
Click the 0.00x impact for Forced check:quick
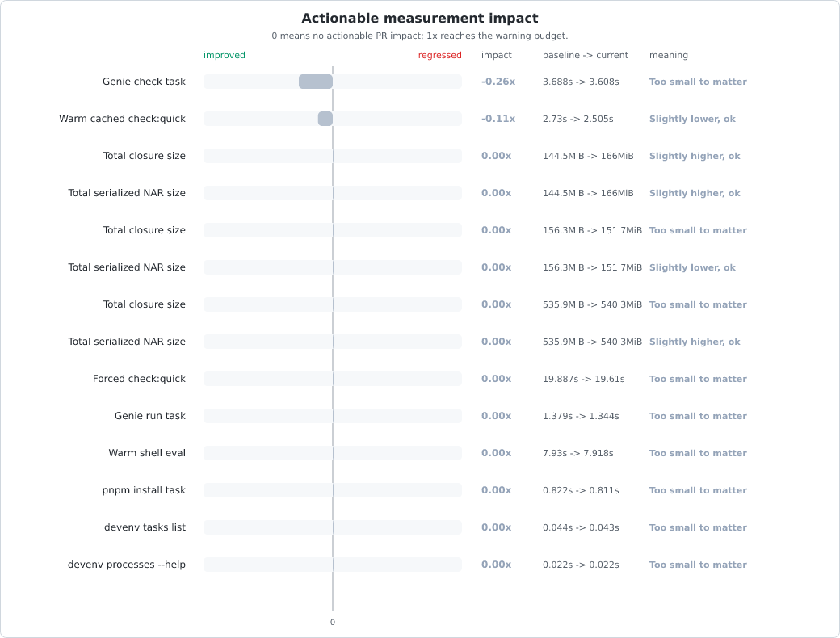click(x=496, y=378)
